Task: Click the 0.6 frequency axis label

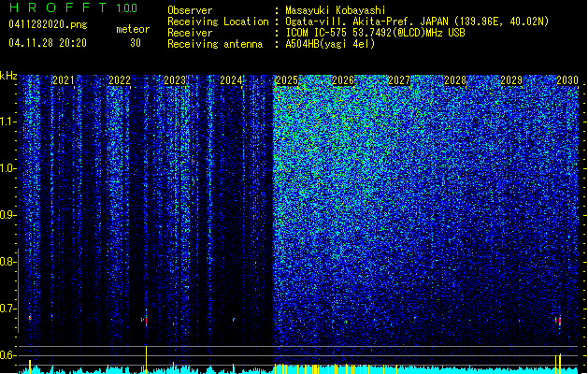Action: tap(8, 355)
